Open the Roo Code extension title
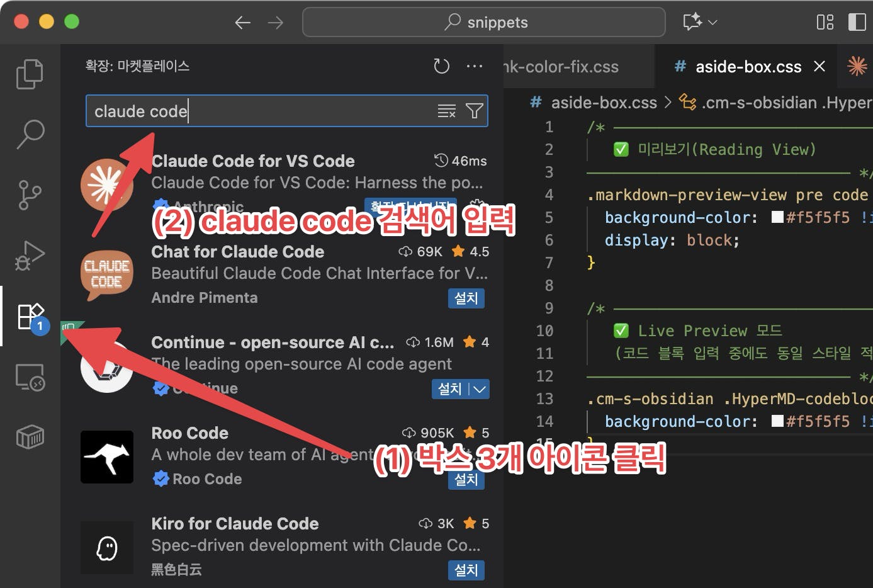The height and width of the screenshot is (588, 873). pyautogui.click(x=190, y=433)
